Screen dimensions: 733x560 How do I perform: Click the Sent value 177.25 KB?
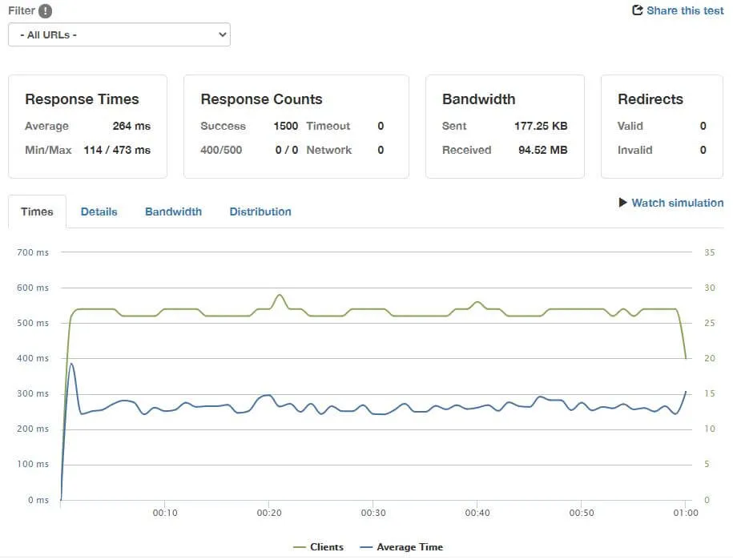[x=541, y=126]
